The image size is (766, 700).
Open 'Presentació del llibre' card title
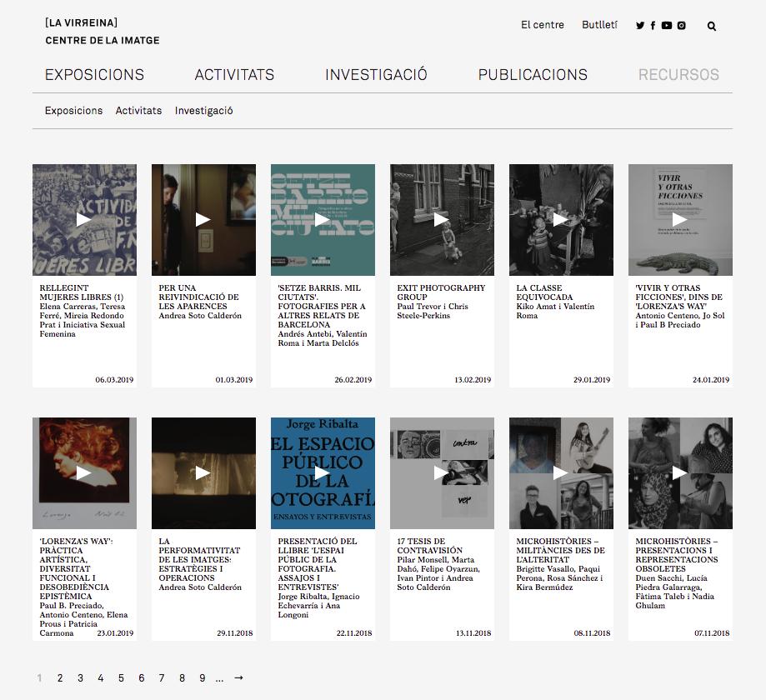[318, 564]
